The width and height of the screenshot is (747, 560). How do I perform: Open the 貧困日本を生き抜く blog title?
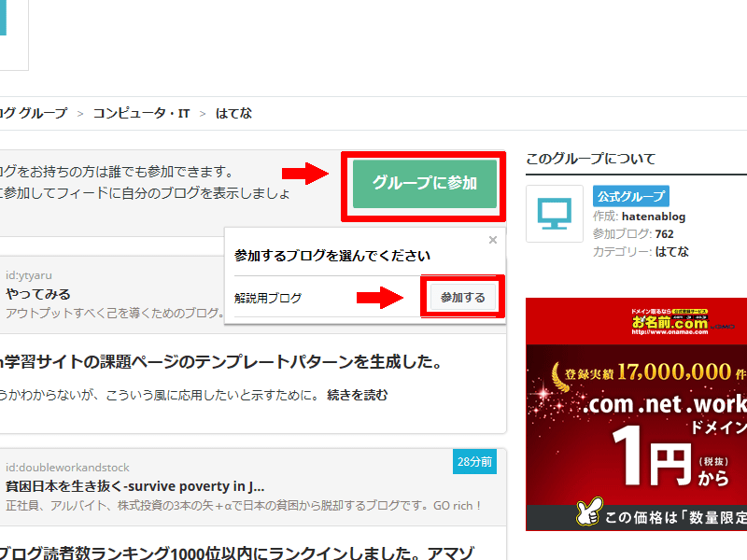[x=134, y=486]
